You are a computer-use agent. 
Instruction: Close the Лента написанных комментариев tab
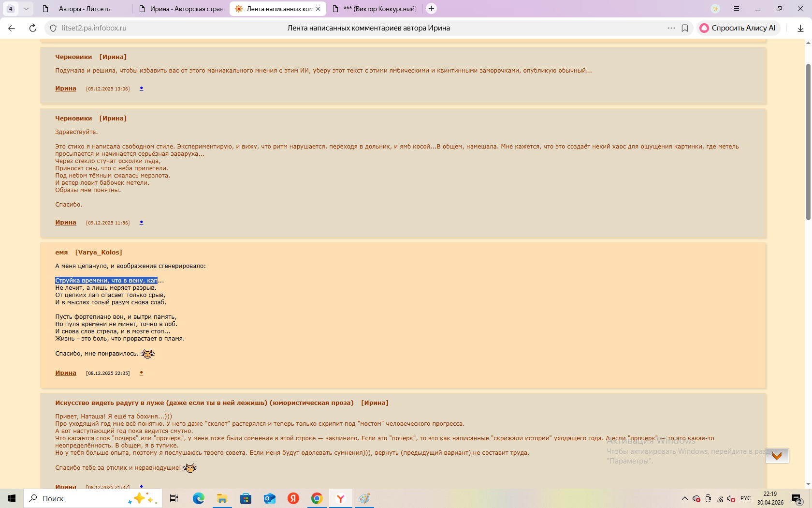click(x=318, y=9)
